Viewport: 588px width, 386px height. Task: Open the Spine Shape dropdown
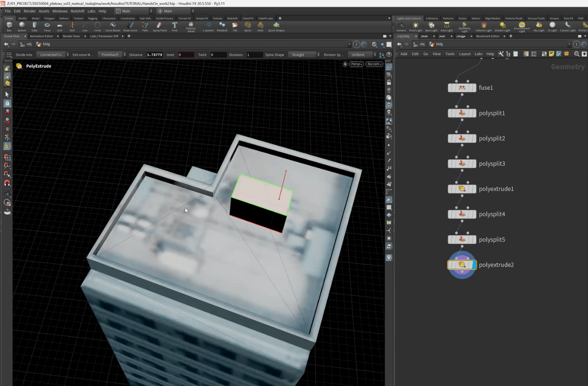pos(304,55)
